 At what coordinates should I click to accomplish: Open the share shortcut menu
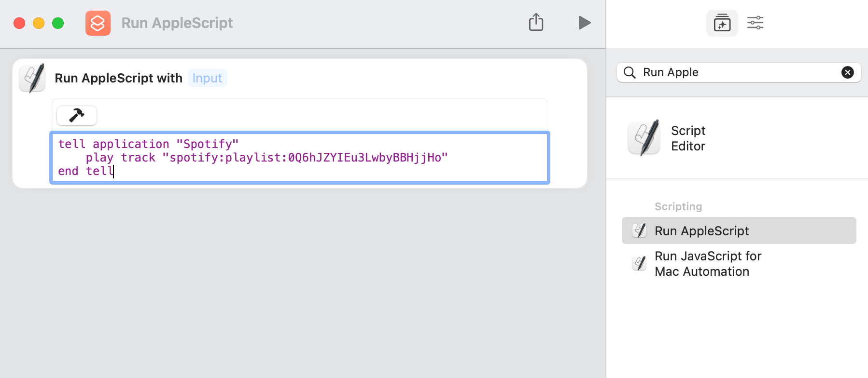point(536,22)
